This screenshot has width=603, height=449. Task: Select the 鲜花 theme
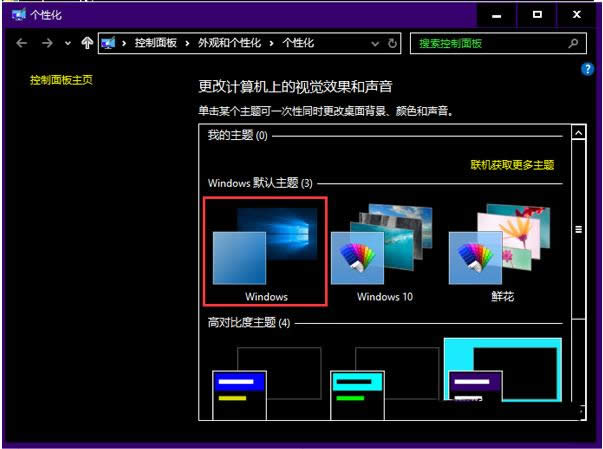[501, 254]
